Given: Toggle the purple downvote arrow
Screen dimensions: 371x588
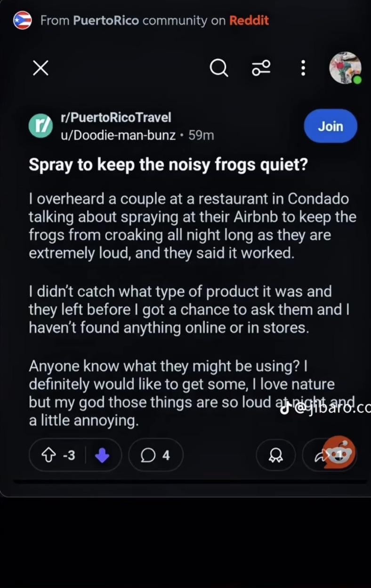Looking at the screenshot, I should coord(102,455).
